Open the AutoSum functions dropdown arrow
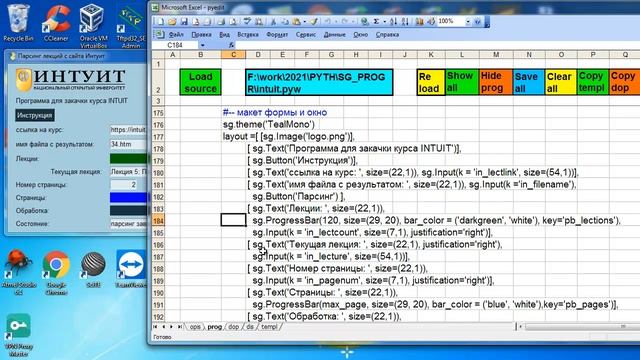Screen dimensions: 640x360 384,21
